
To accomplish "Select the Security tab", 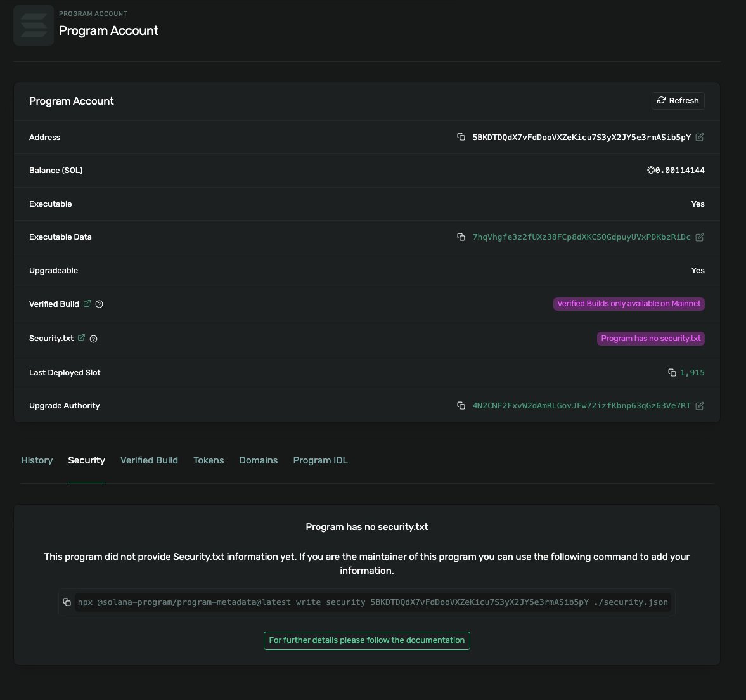I will [x=86, y=460].
